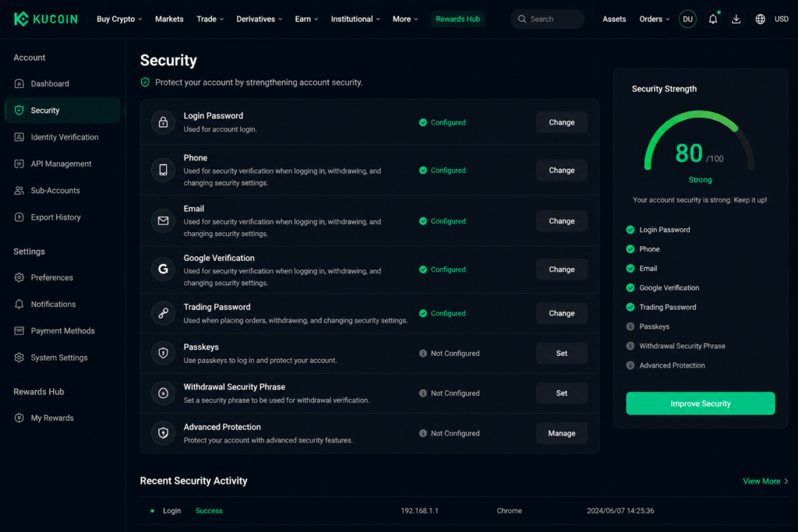Image resolution: width=798 pixels, height=532 pixels.
Task: Open Sub-Accounts page
Action: click(62, 190)
